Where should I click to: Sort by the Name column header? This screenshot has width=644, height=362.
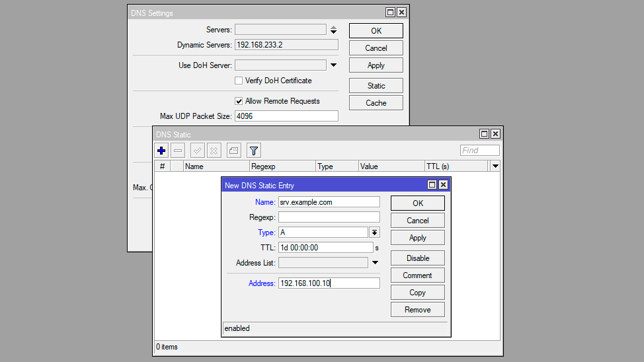(x=216, y=166)
